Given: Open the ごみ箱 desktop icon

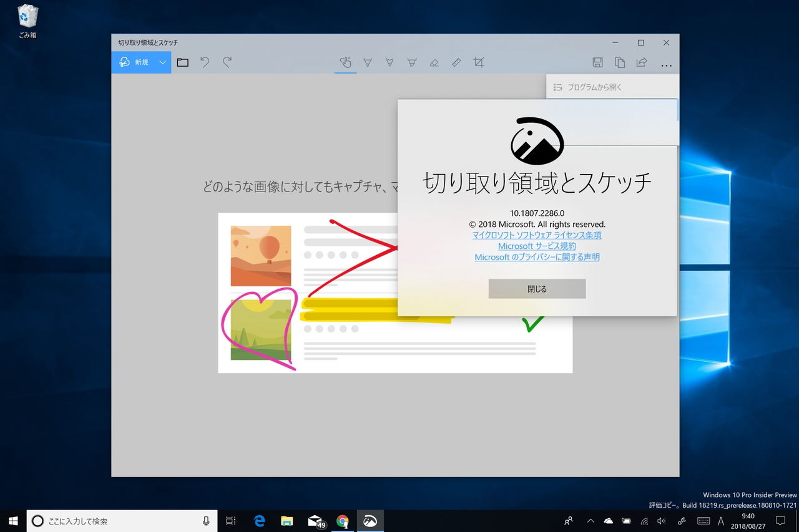Looking at the screenshot, I should click(27, 21).
